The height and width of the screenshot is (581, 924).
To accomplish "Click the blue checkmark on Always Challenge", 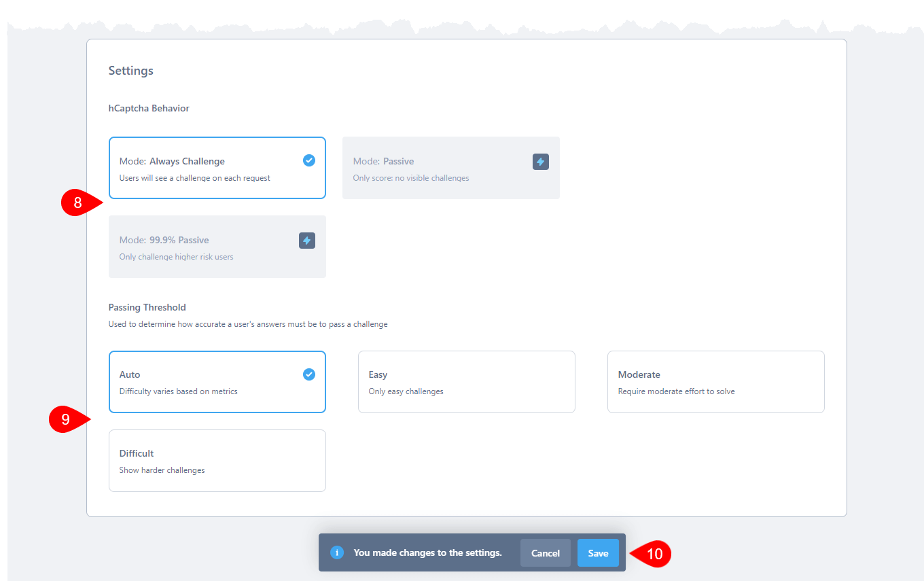I will pos(309,160).
